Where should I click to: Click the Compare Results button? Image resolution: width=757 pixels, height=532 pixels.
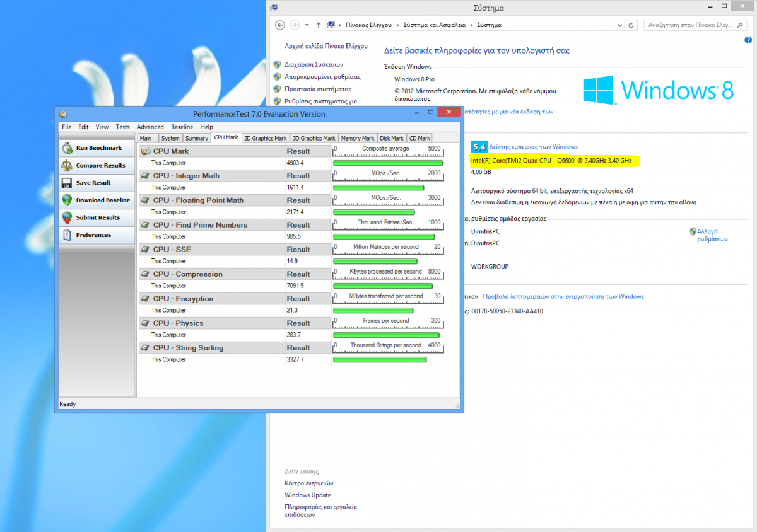click(x=97, y=165)
